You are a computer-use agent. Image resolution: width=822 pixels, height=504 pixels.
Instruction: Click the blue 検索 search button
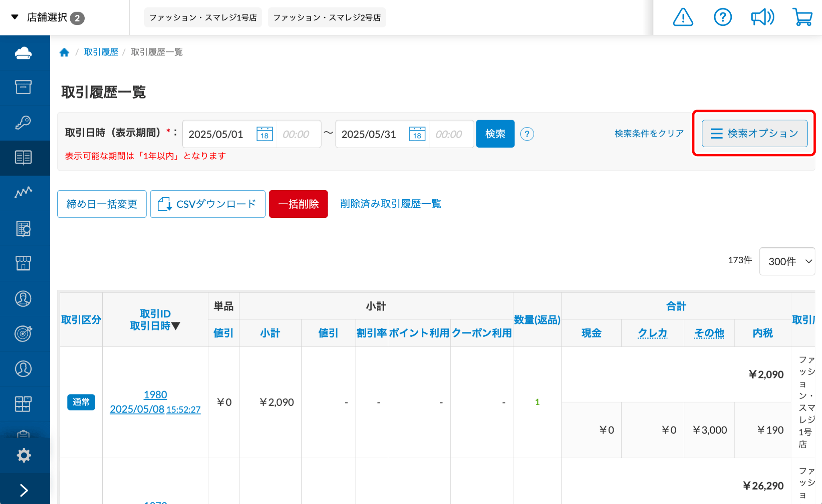495,134
